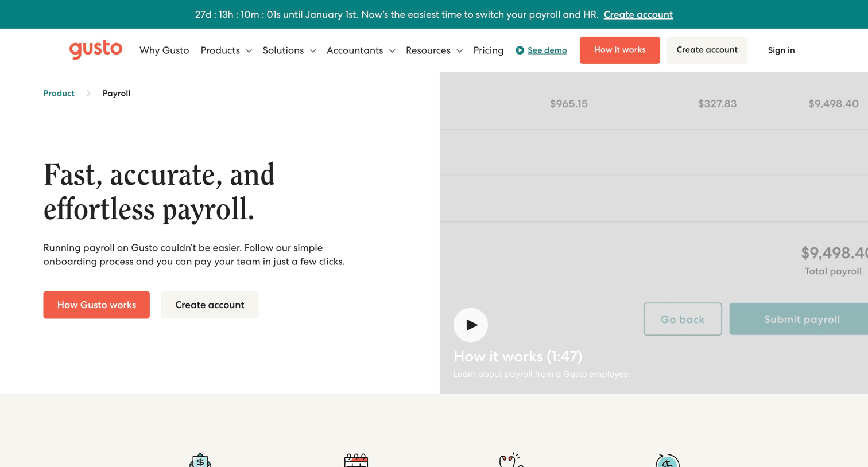Click the breadcrumb chevron separator icon
Viewport: 868px width, 467px height.
click(x=88, y=93)
